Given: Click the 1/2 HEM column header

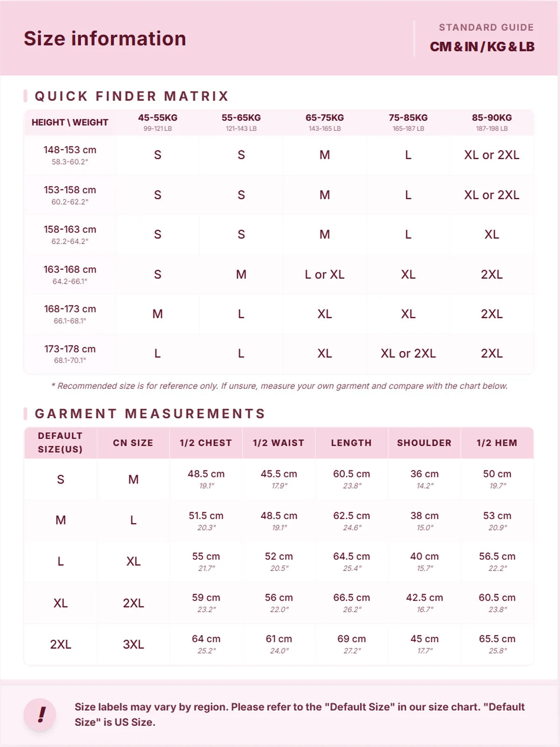Looking at the screenshot, I should [497, 443].
